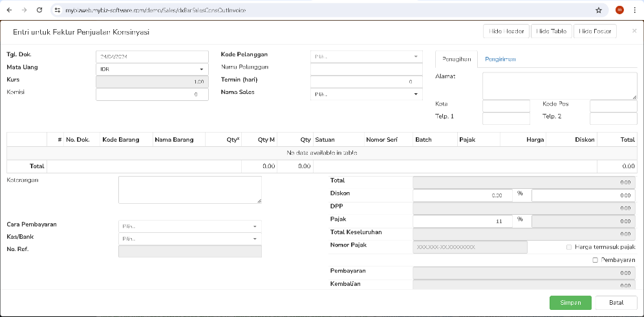The height and width of the screenshot is (317, 644).
Task: Click the Satuan column header
Action: click(338, 139)
